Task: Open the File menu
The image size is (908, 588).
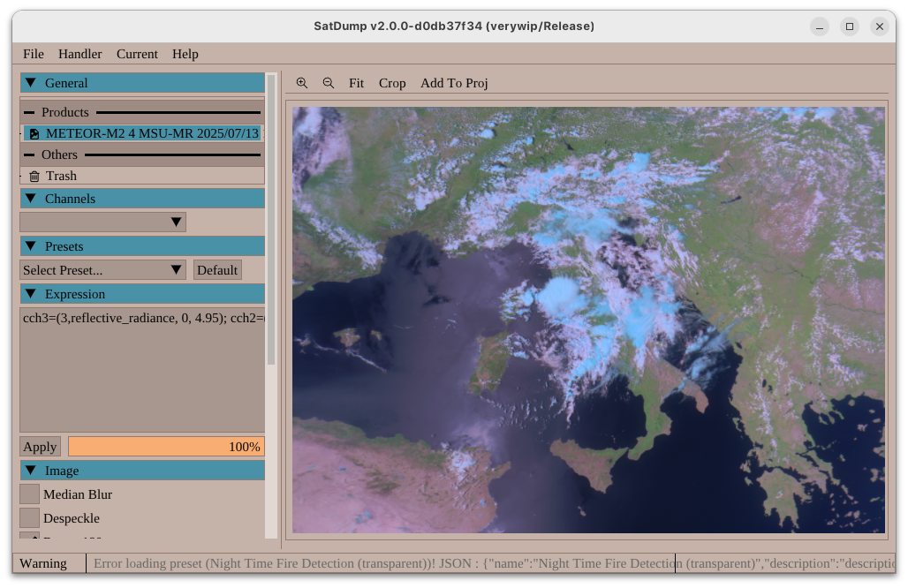Action: click(x=34, y=54)
